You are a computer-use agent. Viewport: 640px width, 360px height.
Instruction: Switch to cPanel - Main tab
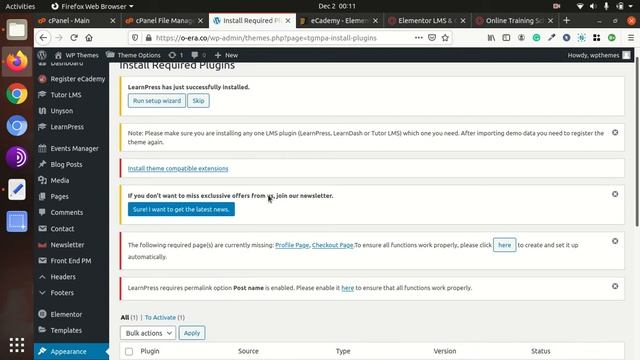(x=76, y=20)
